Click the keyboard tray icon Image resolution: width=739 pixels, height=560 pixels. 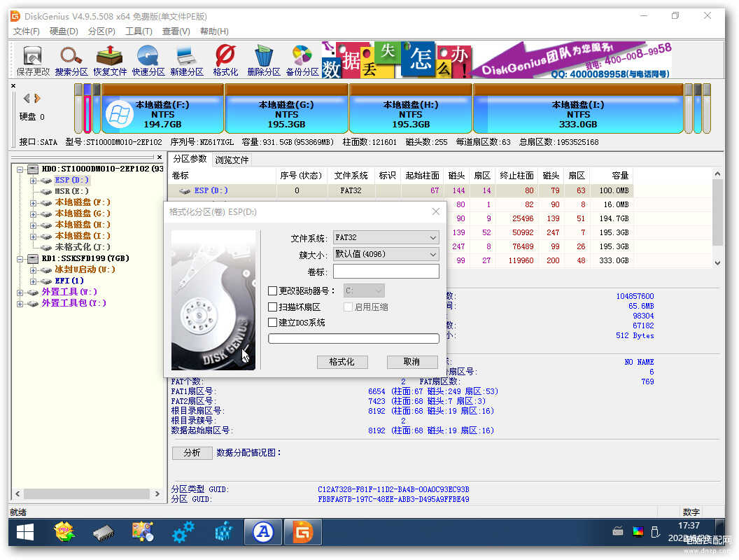pos(618,532)
